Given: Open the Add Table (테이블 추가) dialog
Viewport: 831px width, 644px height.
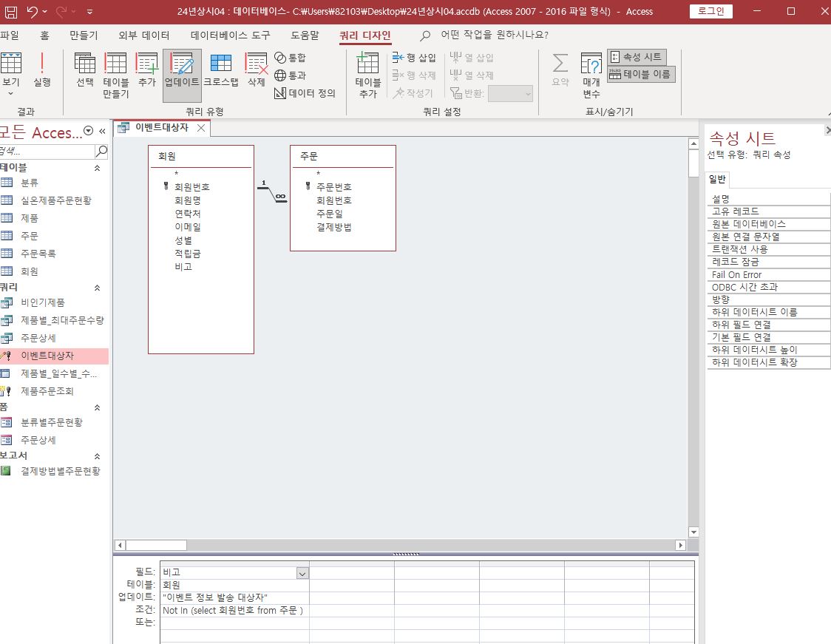Looking at the screenshot, I should (x=367, y=75).
